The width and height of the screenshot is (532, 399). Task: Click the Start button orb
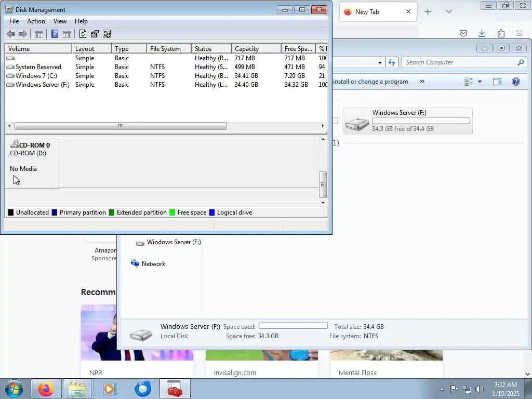click(14, 389)
